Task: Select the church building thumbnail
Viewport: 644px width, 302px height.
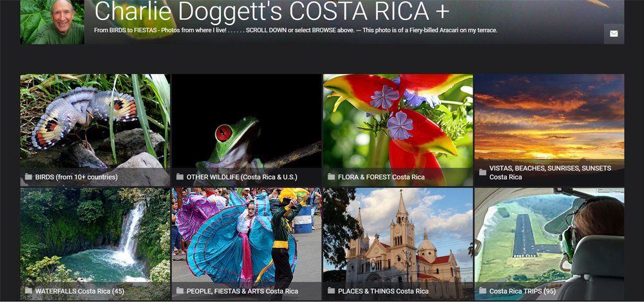Action: (x=398, y=244)
